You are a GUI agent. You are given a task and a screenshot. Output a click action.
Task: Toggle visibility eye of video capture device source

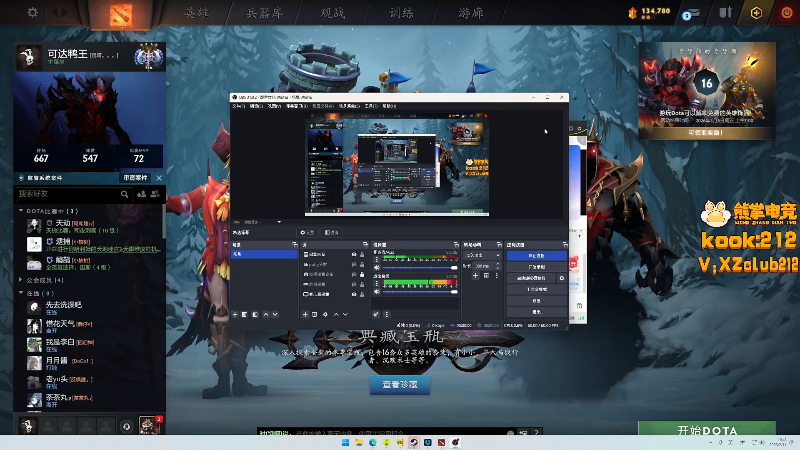tap(354, 274)
